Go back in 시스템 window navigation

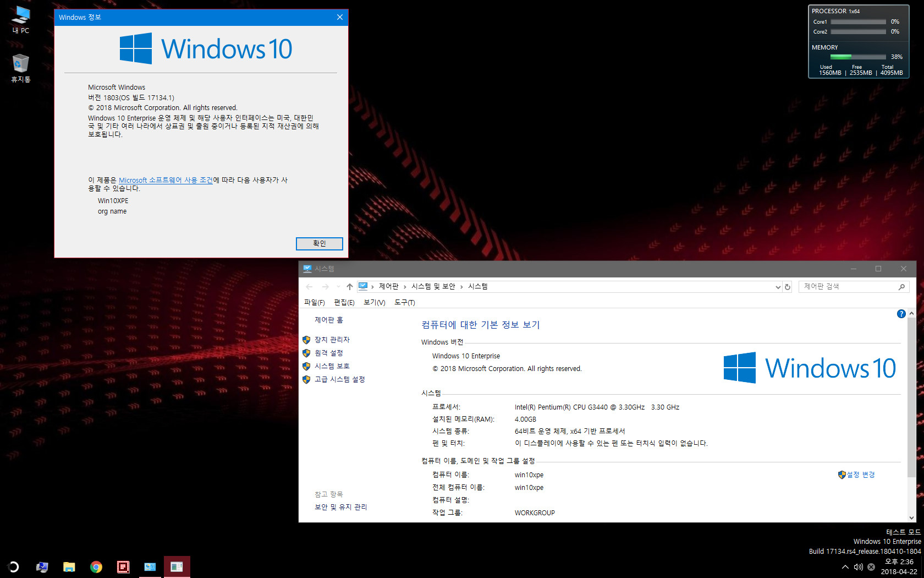tap(309, 287)
